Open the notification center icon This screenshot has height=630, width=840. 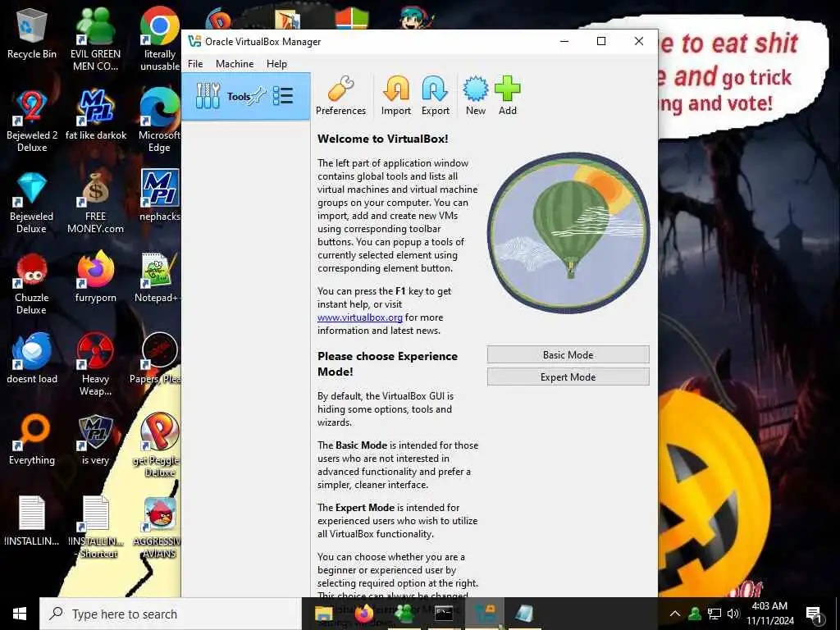point(814,614)
